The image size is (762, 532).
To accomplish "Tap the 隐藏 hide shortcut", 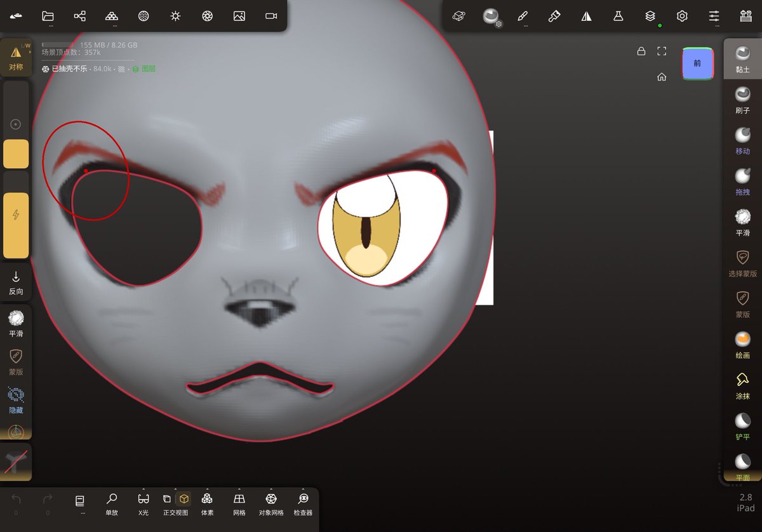I will click(x=16, y=401).
